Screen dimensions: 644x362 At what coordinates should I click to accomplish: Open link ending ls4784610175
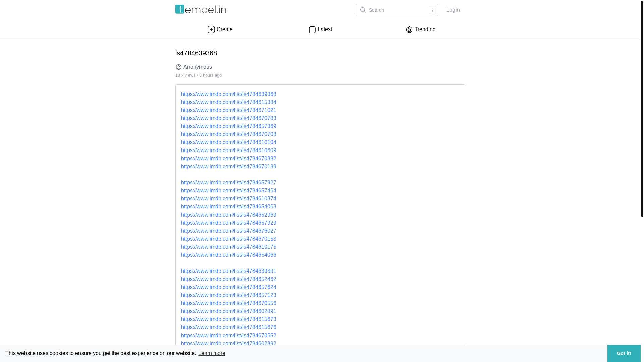(x=229, y=247)
